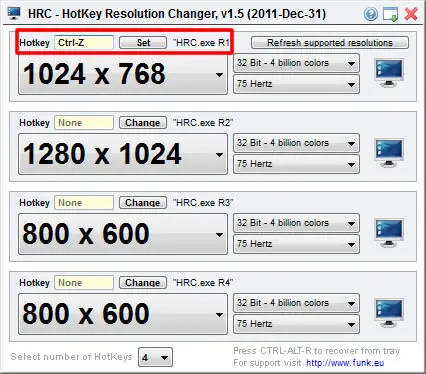Click the Set button for hotkey R1
The height and width of the screenshot is (374, 426).
click(143, 43)
